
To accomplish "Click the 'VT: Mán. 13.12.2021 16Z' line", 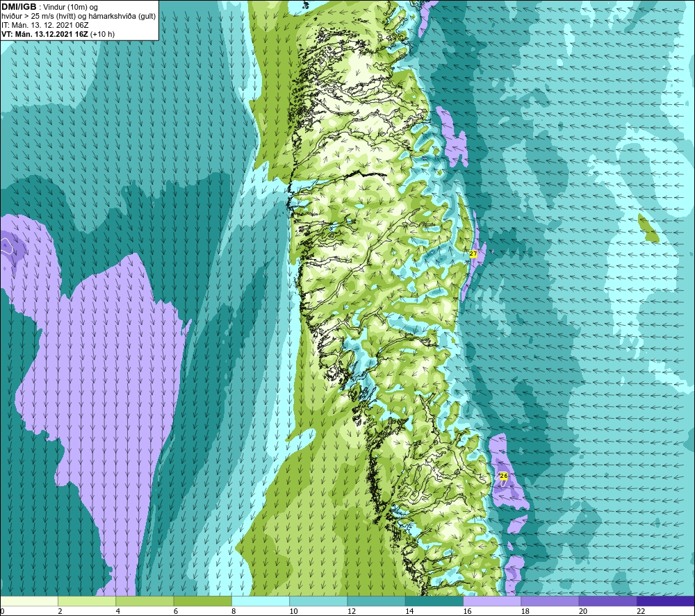I will (46, 34).
